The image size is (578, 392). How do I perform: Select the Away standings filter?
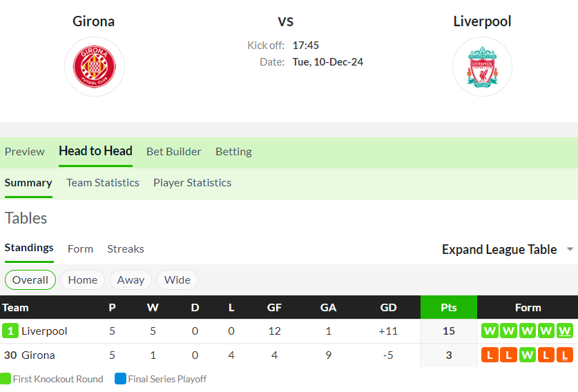(x=131, y=280)
